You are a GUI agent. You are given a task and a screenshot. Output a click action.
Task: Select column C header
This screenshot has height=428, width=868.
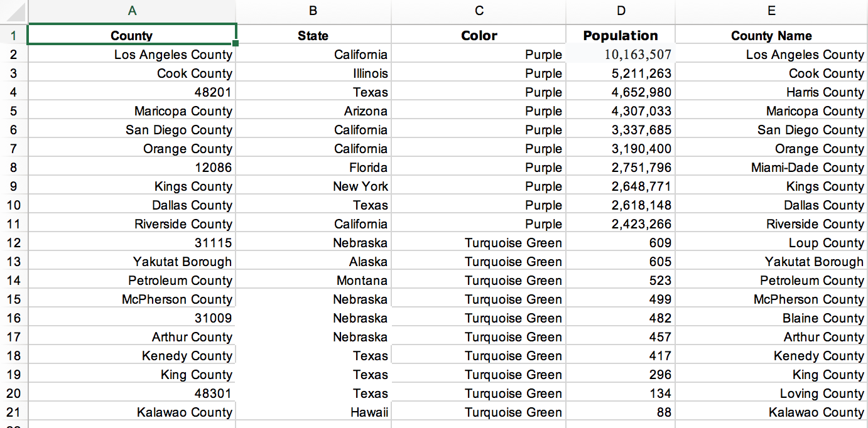click(x=479, y=11)
